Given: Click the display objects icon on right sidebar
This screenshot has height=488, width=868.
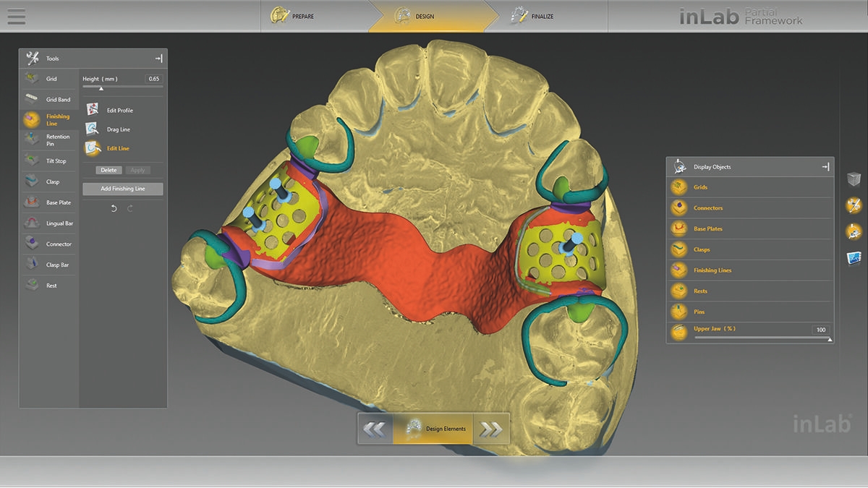Looking at the screenshot, I should click(x=854, y=232).
